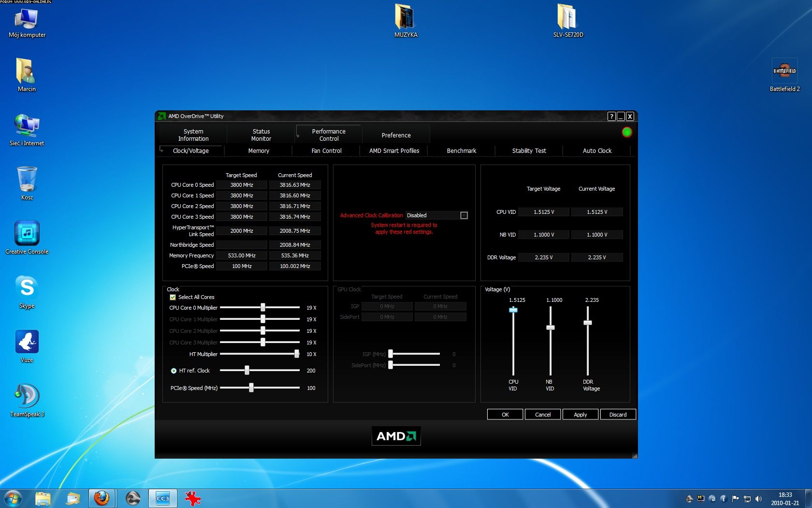Click the Firefox taskbar icon

[101, 498]
